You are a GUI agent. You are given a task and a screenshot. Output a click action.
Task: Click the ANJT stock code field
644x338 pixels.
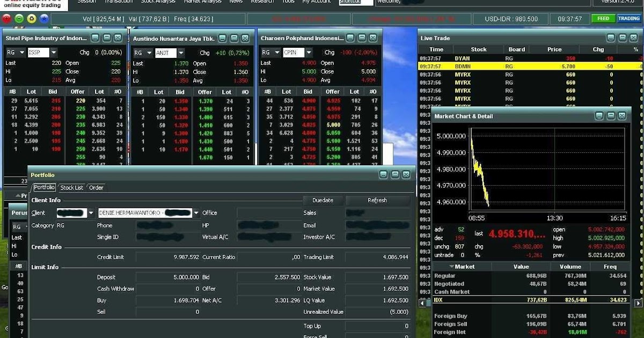click(x=166, y=53)
